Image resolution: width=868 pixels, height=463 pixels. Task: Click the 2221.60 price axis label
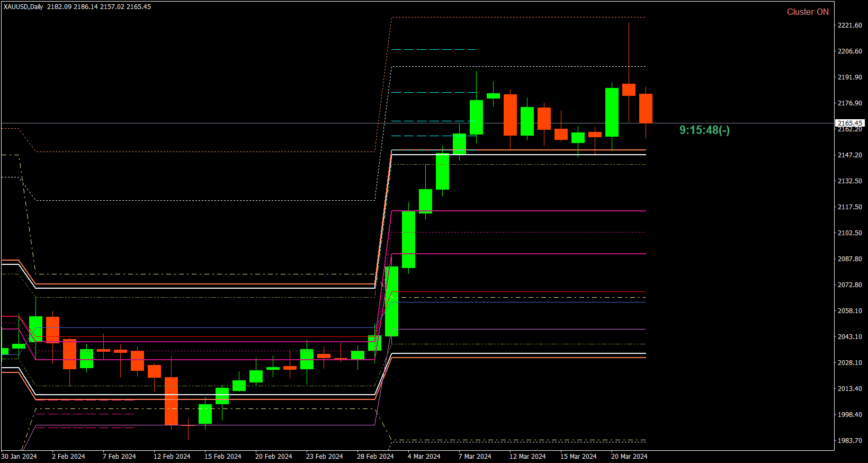click(849, 25)
